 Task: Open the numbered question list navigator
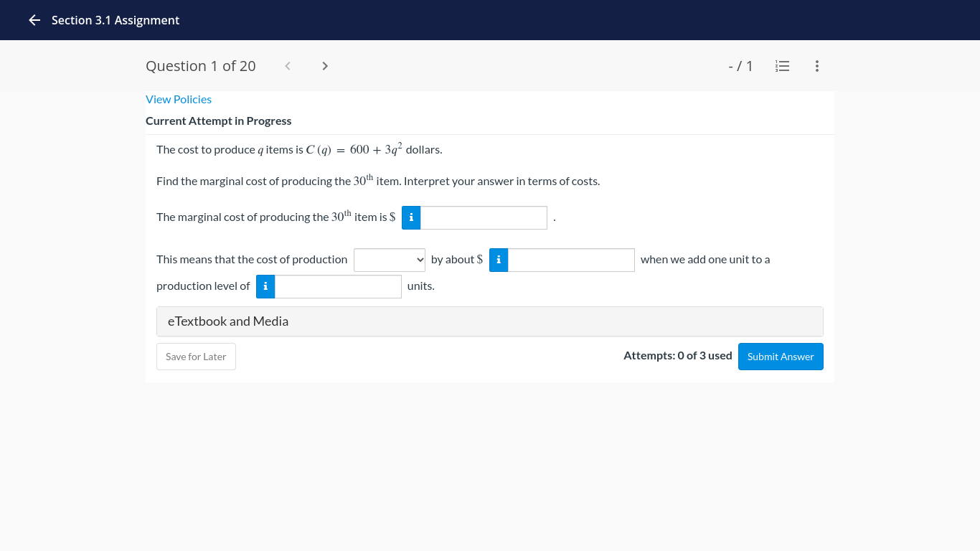point(782,65)
